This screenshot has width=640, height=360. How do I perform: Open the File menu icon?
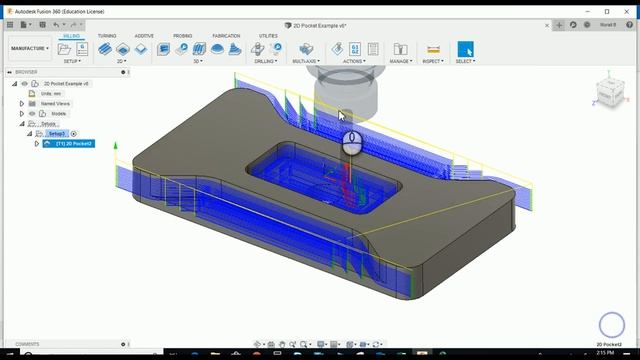pyautogui.click(x=25, y=25)
